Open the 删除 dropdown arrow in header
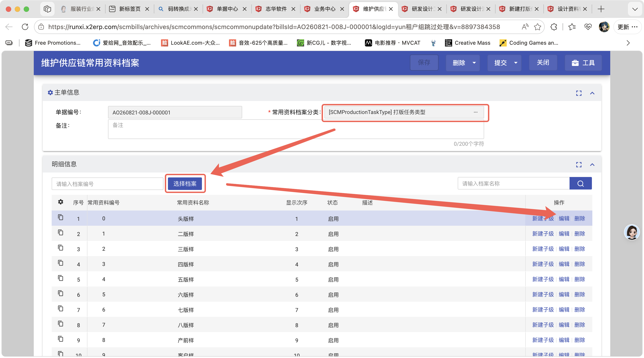 tap(474, 63)
